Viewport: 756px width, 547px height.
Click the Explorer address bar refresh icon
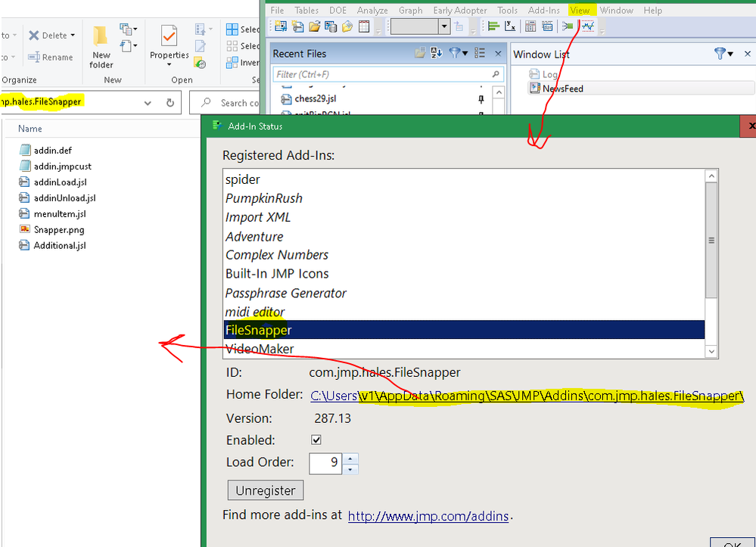[170, 103]
